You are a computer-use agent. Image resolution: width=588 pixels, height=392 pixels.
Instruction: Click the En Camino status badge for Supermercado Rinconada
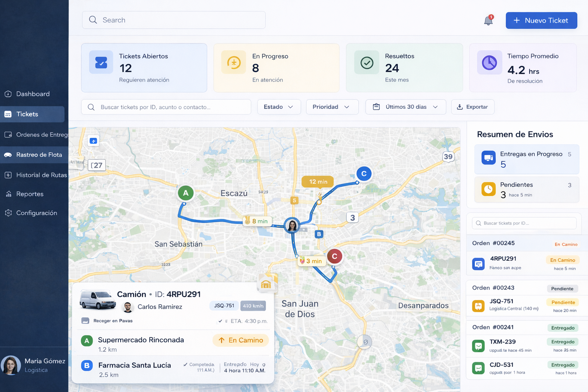click(241, 340)
